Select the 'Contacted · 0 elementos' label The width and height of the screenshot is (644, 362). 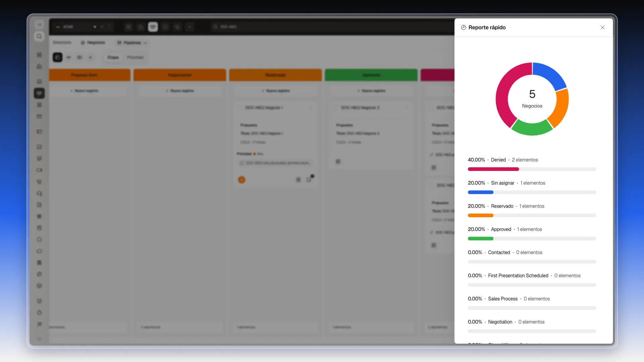(515, 252)
